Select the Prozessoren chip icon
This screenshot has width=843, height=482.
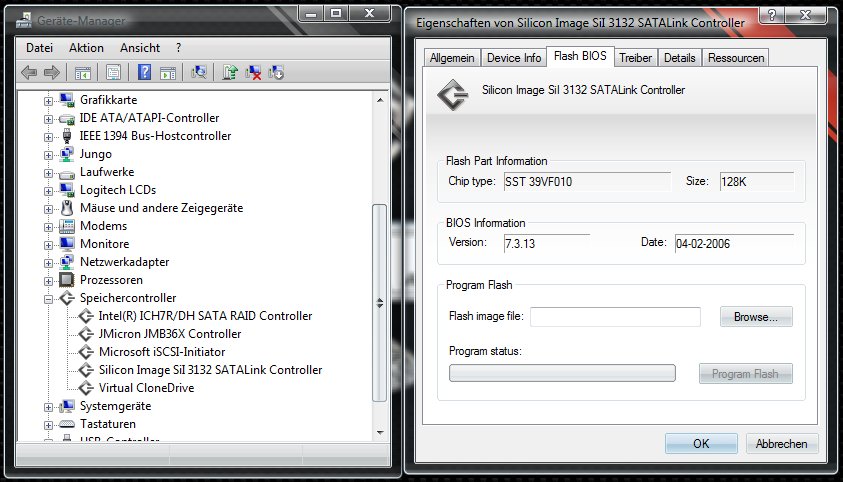pyautogui.click(x=67, y=279)
